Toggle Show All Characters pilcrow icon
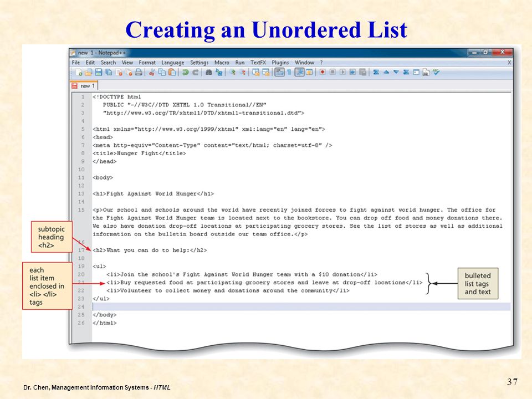This screenshot has height=399, width=532. [x=289, y=72]
